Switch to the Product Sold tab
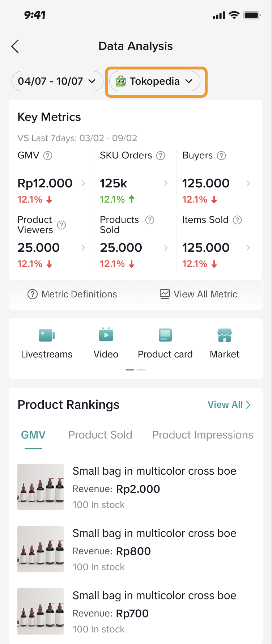 click(100, 435)
